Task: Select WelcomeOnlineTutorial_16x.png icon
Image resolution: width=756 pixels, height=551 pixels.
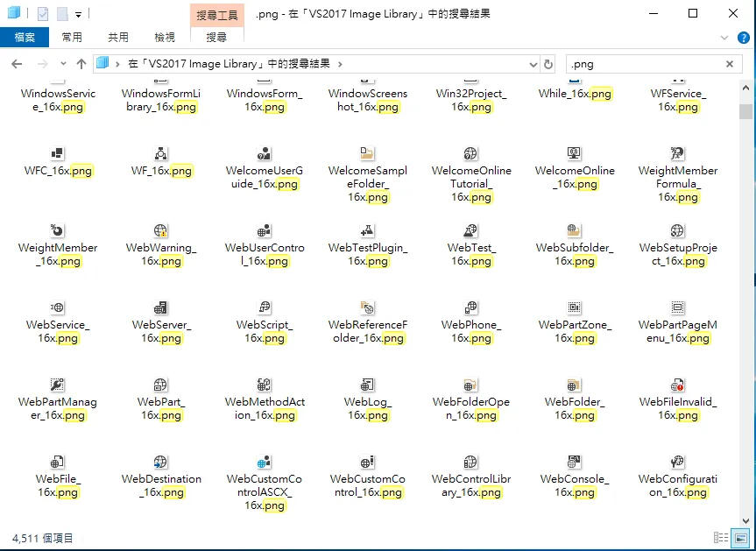Action: [x=470, y=154]
